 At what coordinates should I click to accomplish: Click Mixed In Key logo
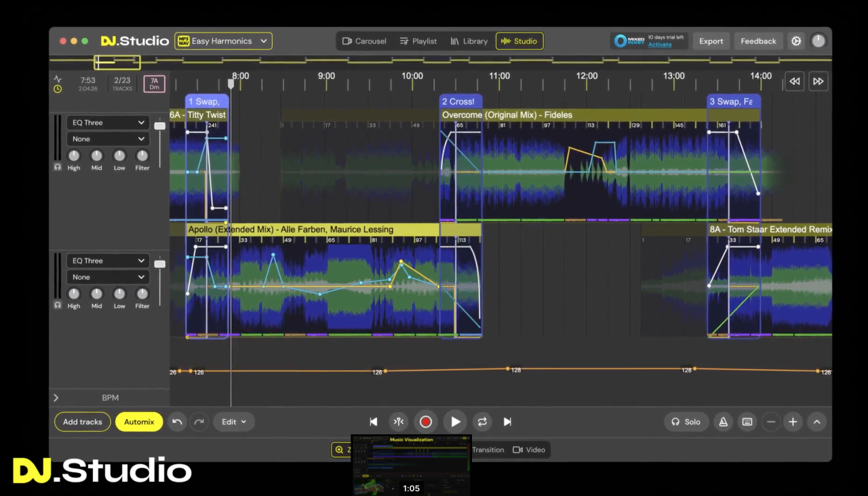(629, 41)
